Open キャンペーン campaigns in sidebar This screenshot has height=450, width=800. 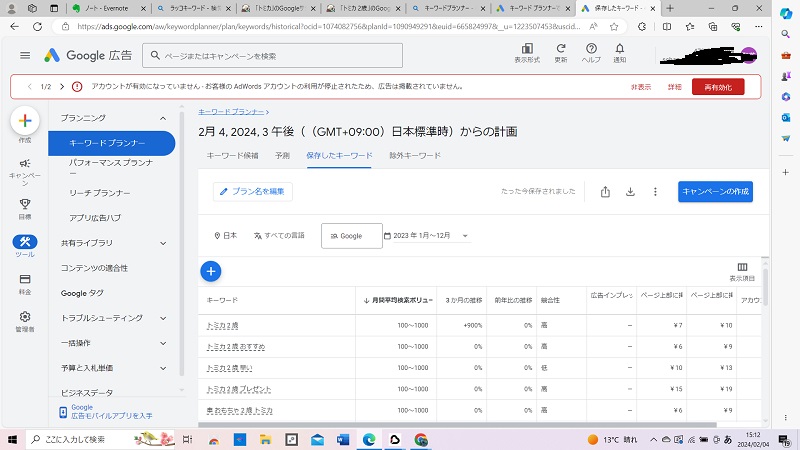pyautogui.click(x=25, y=172)
